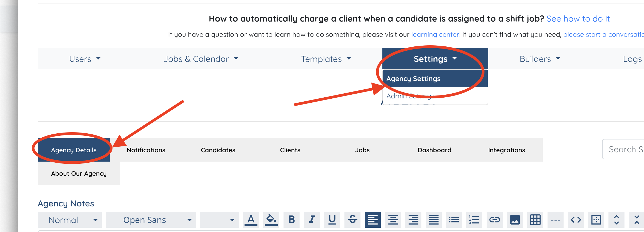644x232 pixels.
Task: Apply italic formatting in Agency Notes
Action: (x=312, y=220)
